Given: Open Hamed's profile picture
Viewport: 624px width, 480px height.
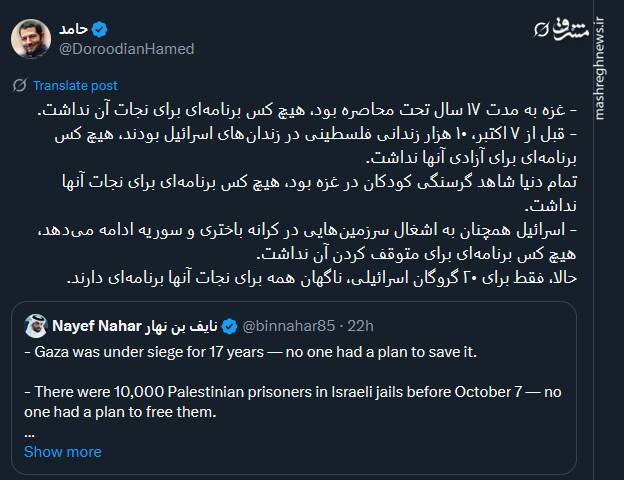Looking at the screenshot, I should [x=32, y=38].
